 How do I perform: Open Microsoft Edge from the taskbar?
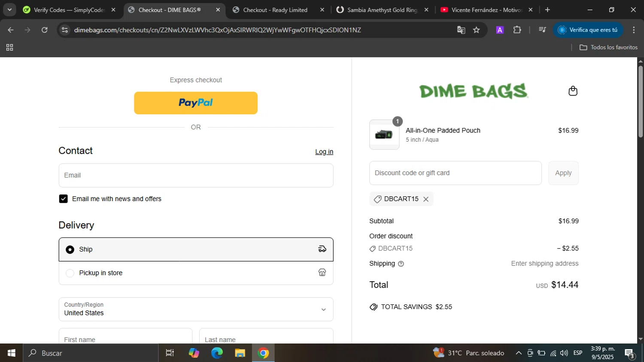tap(217, 353)
